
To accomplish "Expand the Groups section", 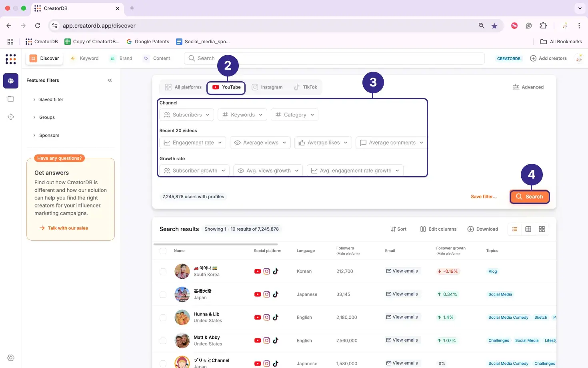I will click(44, 118).
